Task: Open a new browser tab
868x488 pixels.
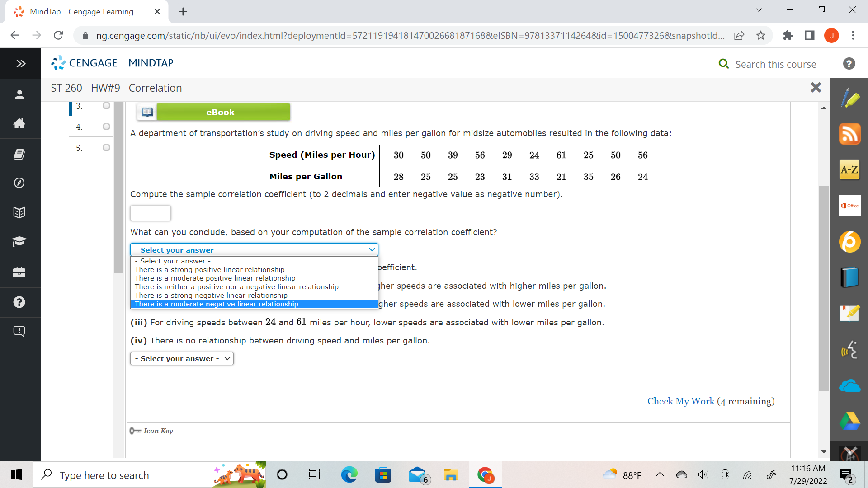Action: point(183,12)
